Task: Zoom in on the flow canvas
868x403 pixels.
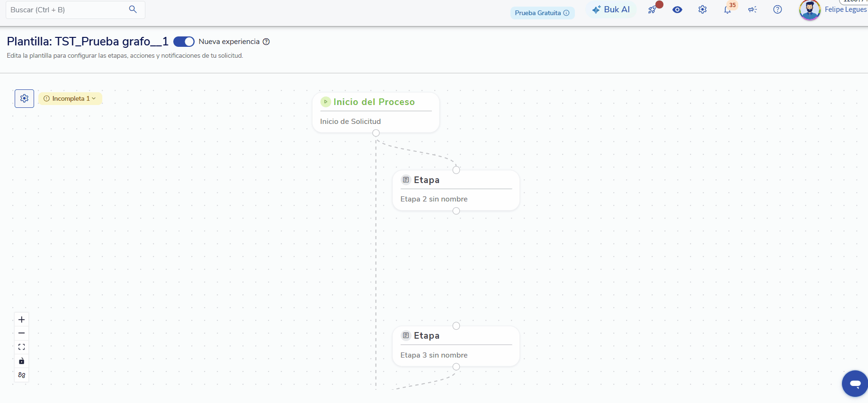Action: 21,320
